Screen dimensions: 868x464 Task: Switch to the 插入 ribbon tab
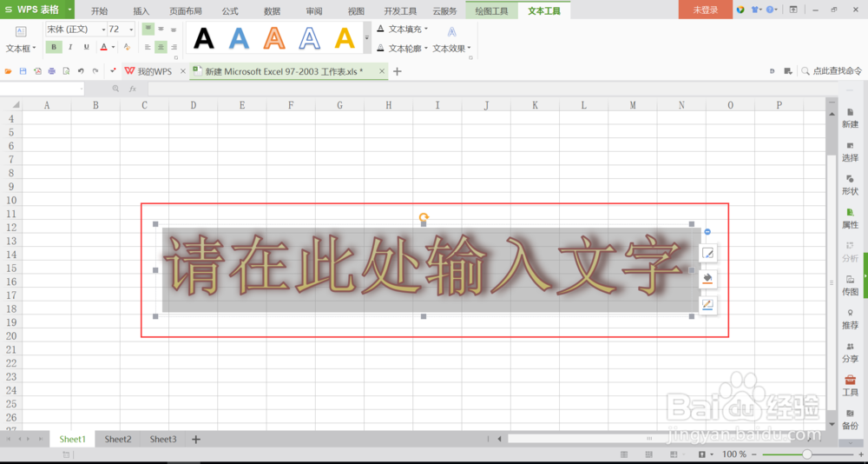(x=141, y=11)
